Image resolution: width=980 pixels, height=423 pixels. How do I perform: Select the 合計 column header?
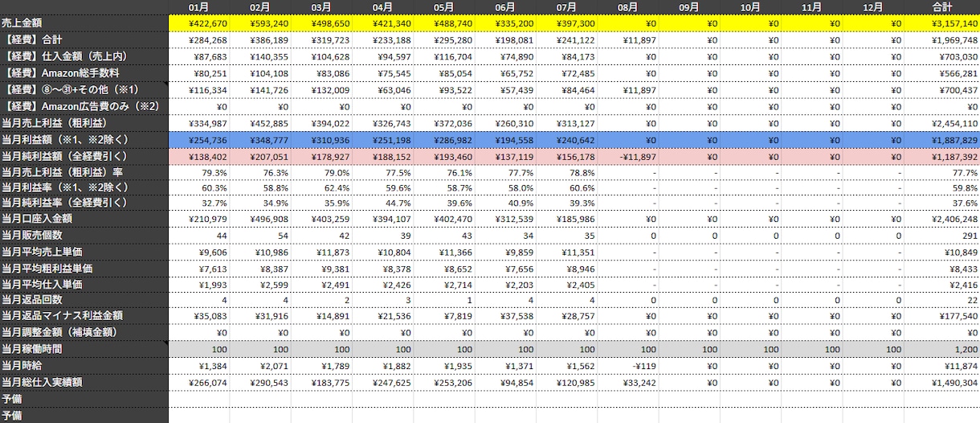coord(949,7)
